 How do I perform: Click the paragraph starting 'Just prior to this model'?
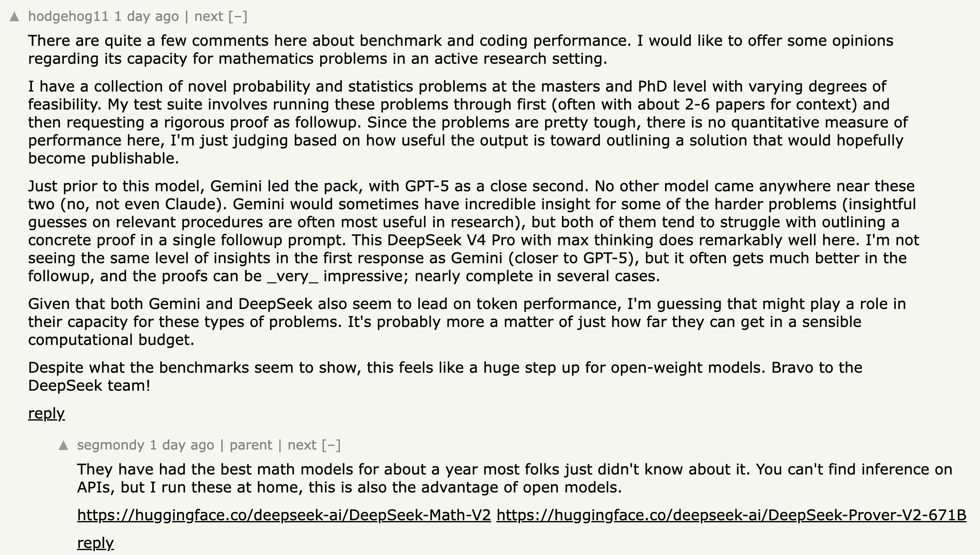tap(474, 231)
